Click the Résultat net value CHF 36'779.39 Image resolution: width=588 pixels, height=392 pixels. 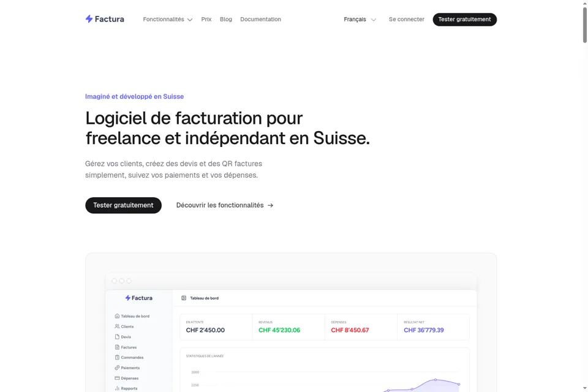[x=424, y=330]
